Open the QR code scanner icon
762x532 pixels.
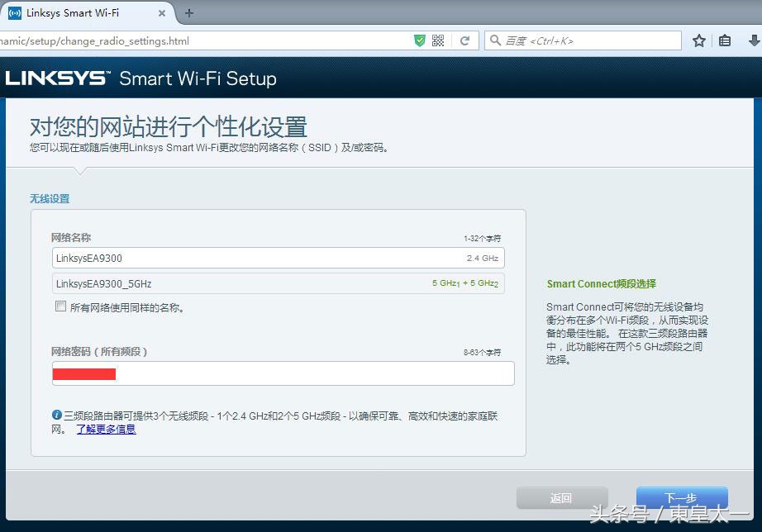438,40
